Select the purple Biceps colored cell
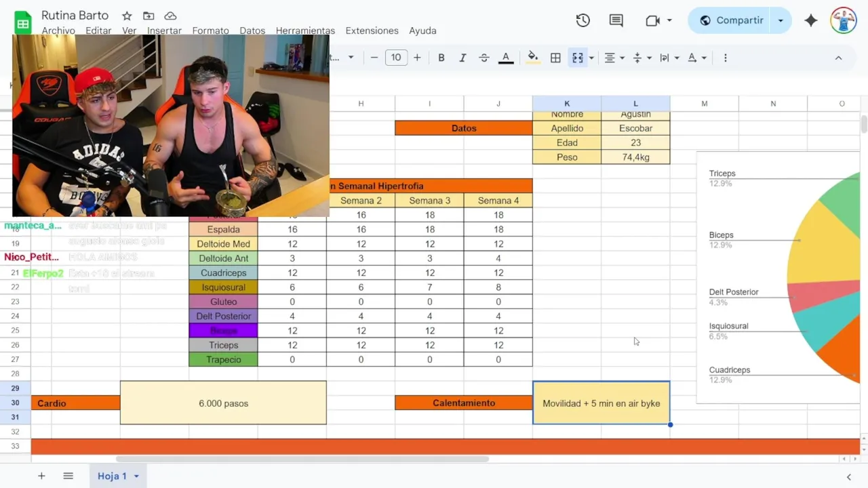The height and width of the screenshot is (488, 868). (x=223, y=331)
